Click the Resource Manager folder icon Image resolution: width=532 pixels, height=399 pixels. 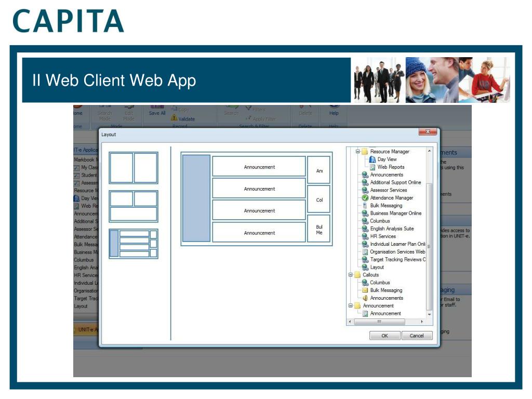coord(365,151)
